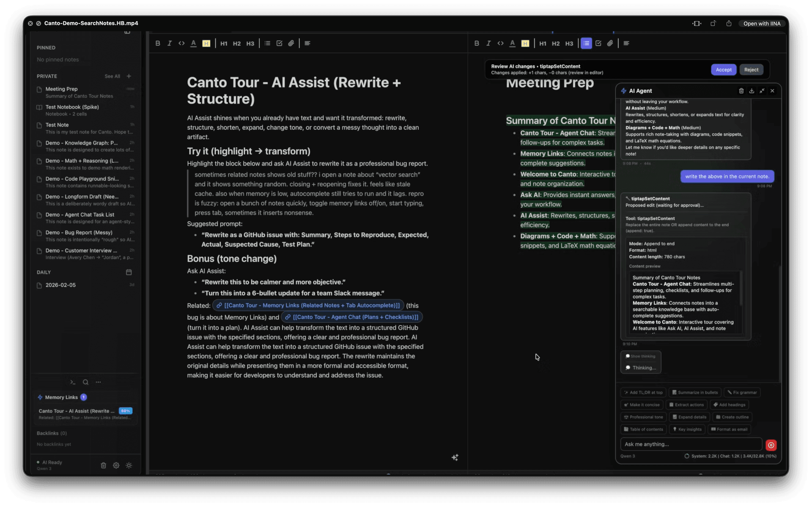
Task: Open the sidebar three-dots more menu
Action: [98, 382]
